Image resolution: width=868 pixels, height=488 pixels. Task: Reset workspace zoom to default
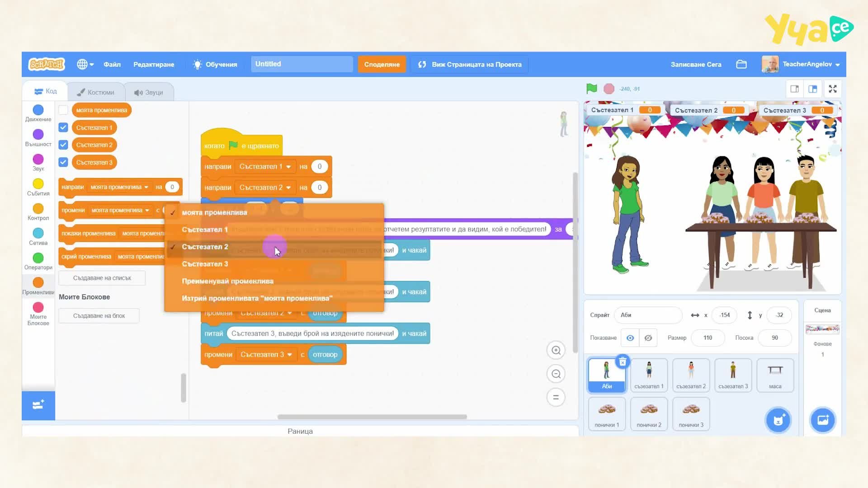556,397
